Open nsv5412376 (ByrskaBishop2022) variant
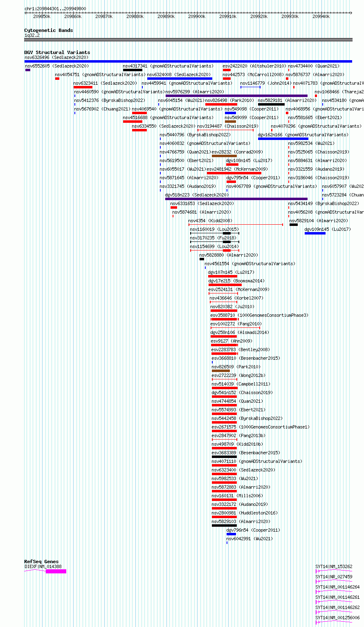The width and height of the screenshot is (364, 627). 109,100
